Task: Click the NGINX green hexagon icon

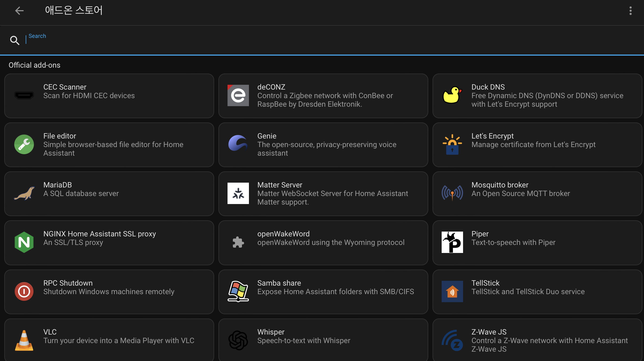Action: (x=24, y=242)
